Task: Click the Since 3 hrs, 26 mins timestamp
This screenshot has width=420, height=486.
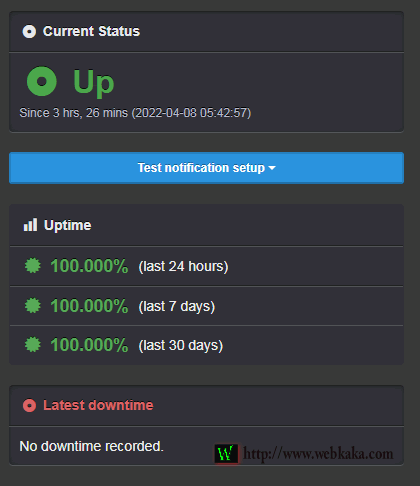Action: (x=135, y=113)
